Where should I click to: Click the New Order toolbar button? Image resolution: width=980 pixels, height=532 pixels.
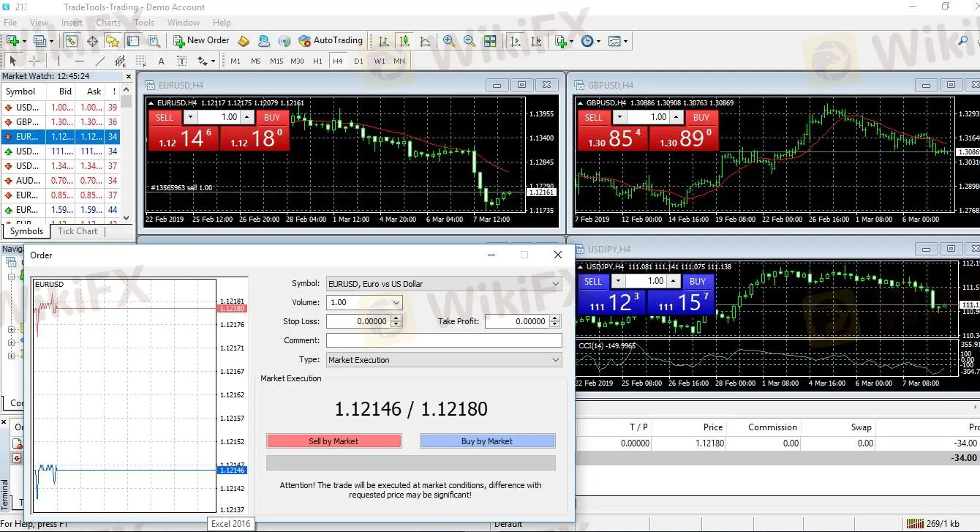tap(200, 41)
